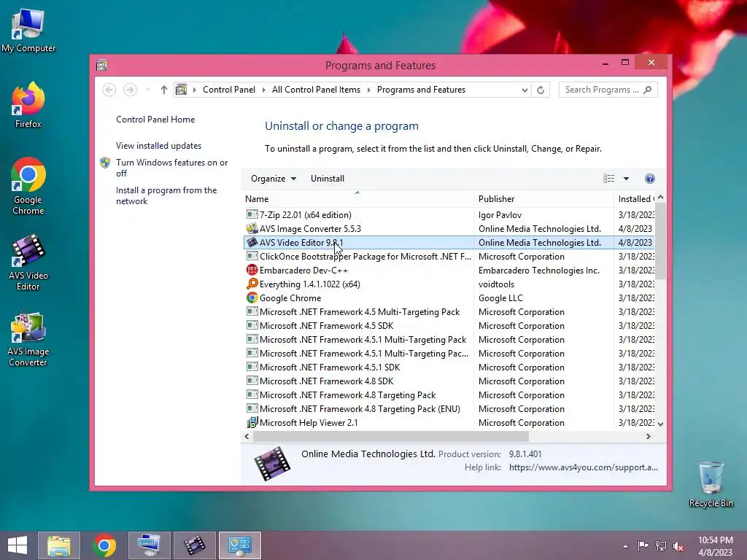This screenshot has height=560, width=747.
Task: Select Embarcadero Dev-C++ entry
Action: 449,270
